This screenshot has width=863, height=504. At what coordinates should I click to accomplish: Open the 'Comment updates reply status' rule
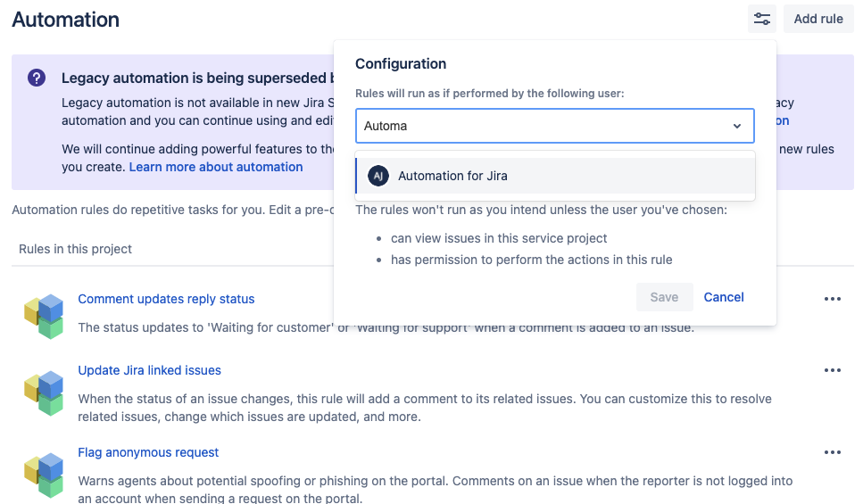pos(166,299)
